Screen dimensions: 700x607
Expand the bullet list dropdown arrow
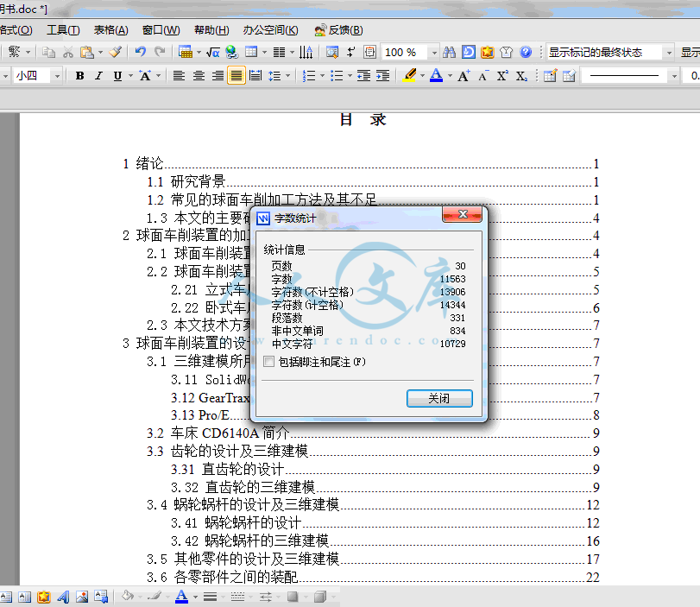(350, 76)
